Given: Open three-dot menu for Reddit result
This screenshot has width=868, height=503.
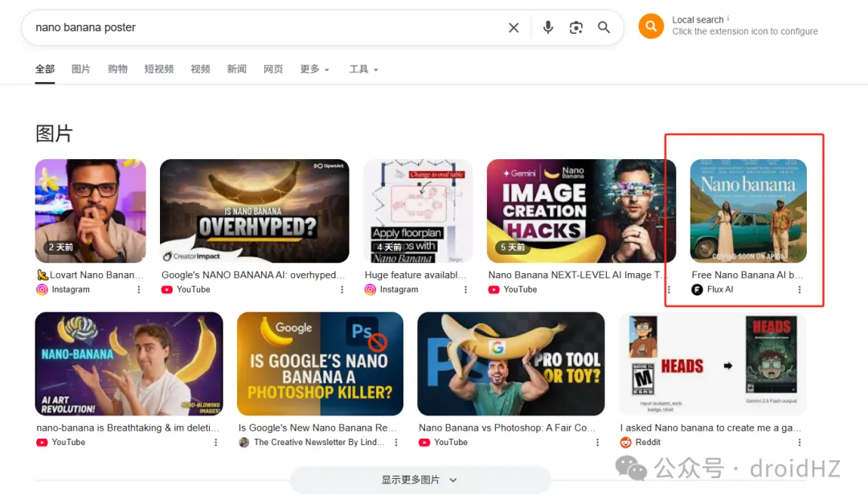Looking at the screenshot, I should click(799, 442).
